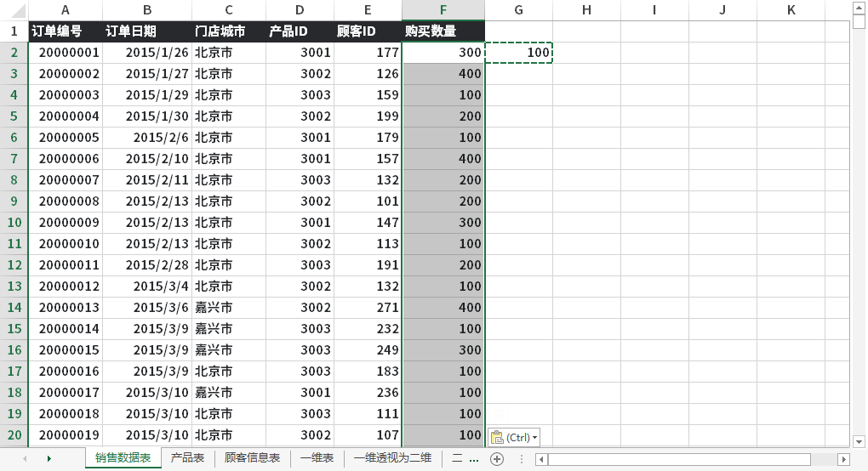Viewport: 868px width, 471px height.
Task: Open 顾客信息表 sheet tab
Action: [x=253, y=457]
